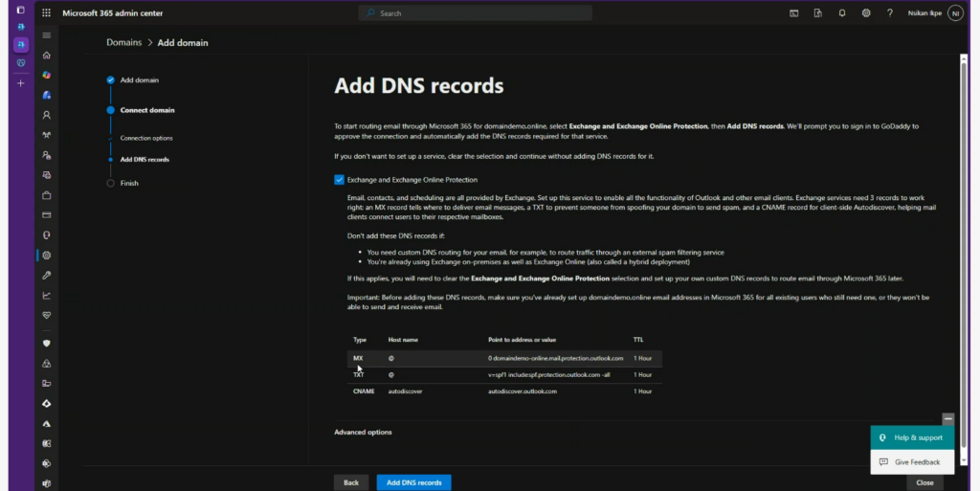Click the Add DNS records button
980x491 pixels.
413,482
